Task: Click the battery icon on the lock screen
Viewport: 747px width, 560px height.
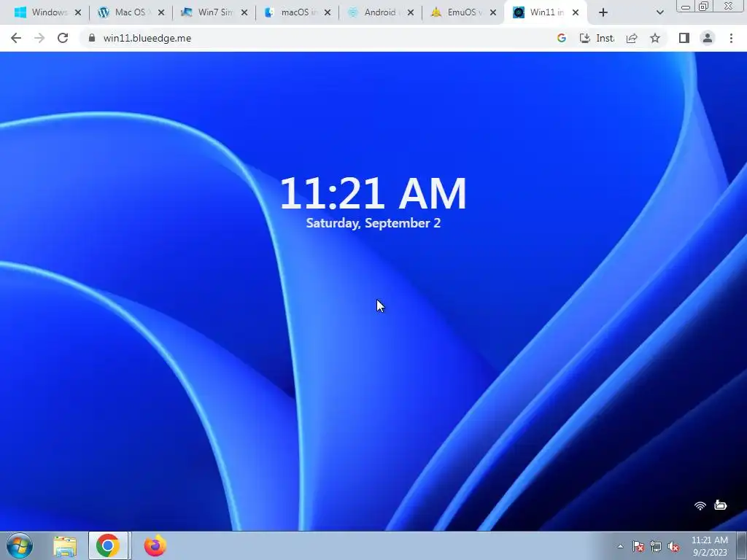Action: [x=720, y=505]
